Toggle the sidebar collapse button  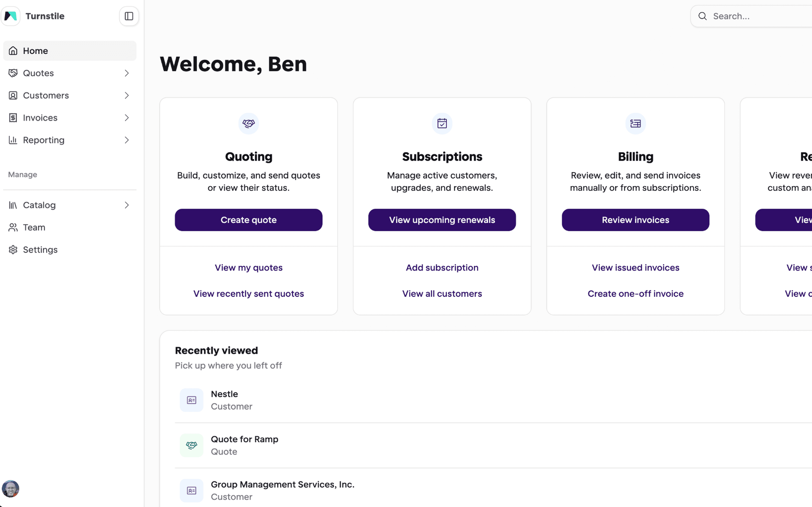click(x=129, y=16)
